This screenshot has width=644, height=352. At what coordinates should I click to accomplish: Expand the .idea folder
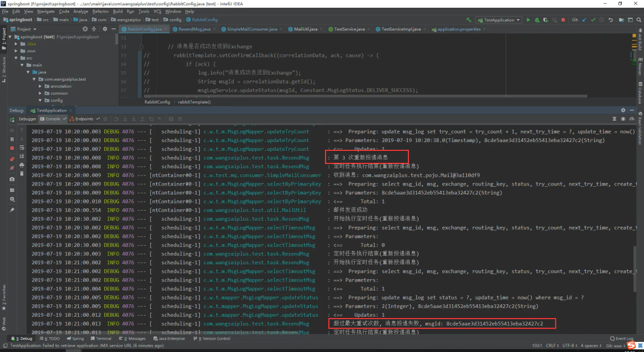(16, 44)
